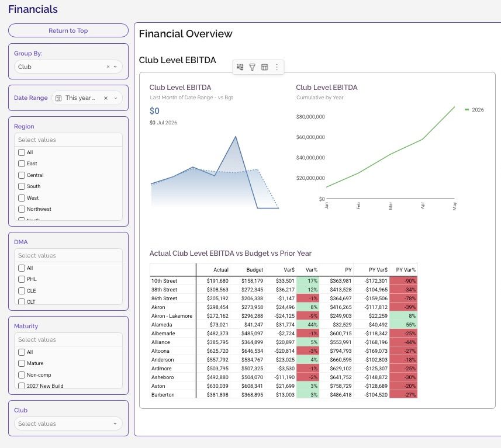Clear the Group By Club selection
501x448 pixels.
click(108, 67)
